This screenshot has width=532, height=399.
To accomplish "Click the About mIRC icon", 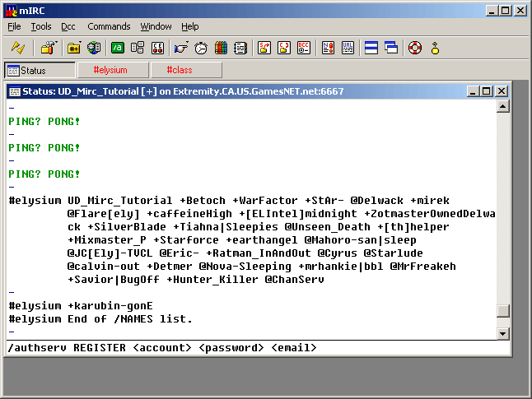I will 435,48.
